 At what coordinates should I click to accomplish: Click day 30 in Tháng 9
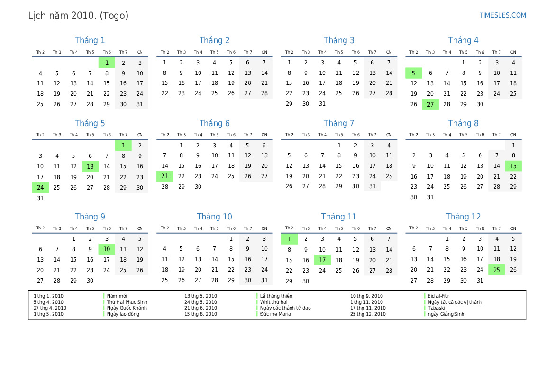pyautogui.click(x=90, y=280)
